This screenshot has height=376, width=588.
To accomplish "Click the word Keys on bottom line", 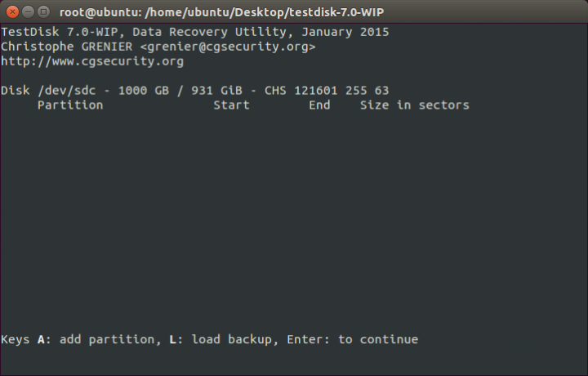I will (15, 339).
